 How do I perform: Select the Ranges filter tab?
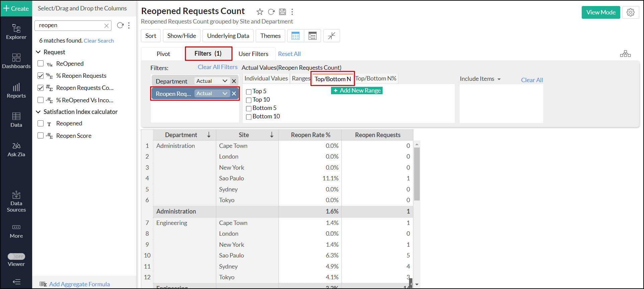tap(301, 78)
